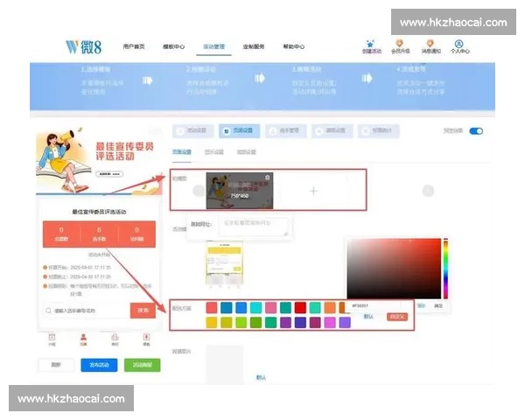Click inside the red saturation gradient area
Viewport: 525px width, 420px height.
tap(394, 269)
